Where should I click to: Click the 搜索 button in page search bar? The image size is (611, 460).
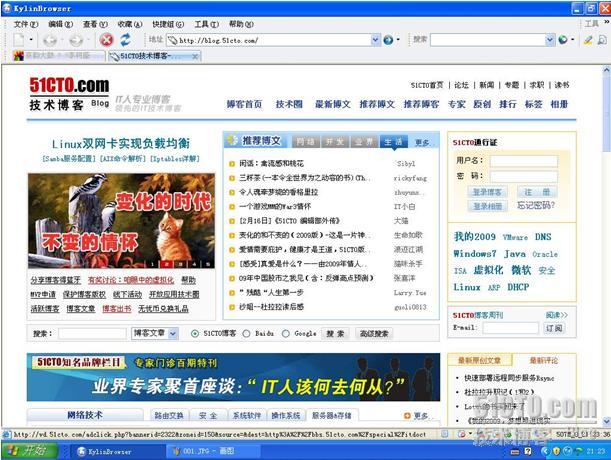pos(335,334)
